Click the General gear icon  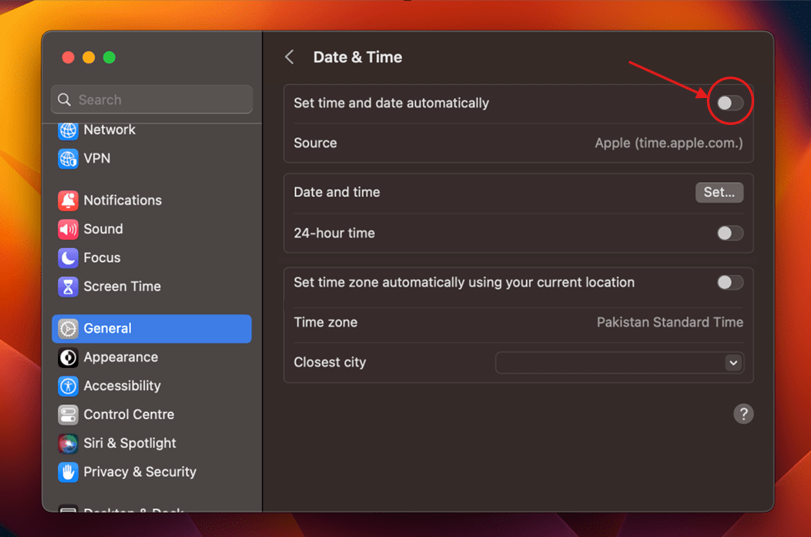tap(68, 329)
